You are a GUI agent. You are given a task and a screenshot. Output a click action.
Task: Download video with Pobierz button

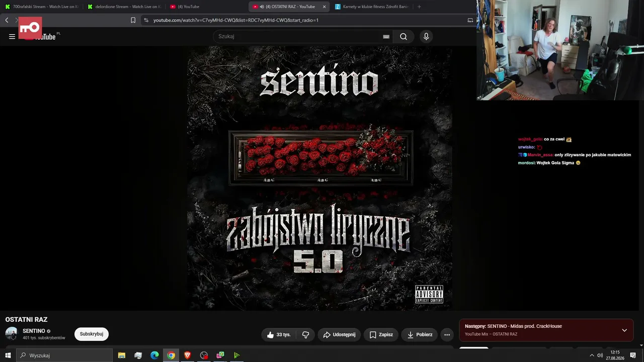point(420,335)
